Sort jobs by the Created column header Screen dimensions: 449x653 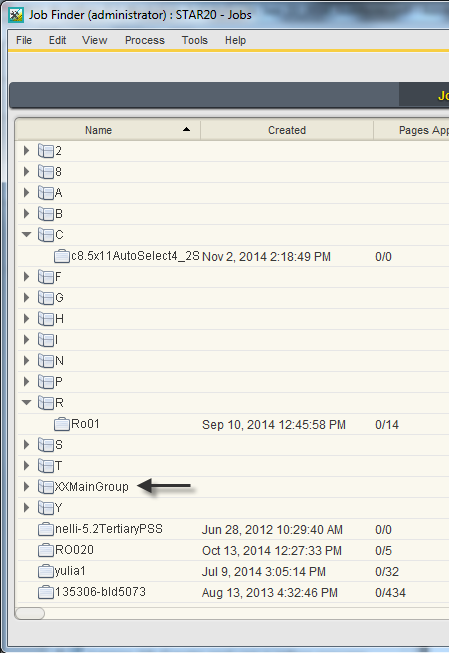click(x=287, y=130)
